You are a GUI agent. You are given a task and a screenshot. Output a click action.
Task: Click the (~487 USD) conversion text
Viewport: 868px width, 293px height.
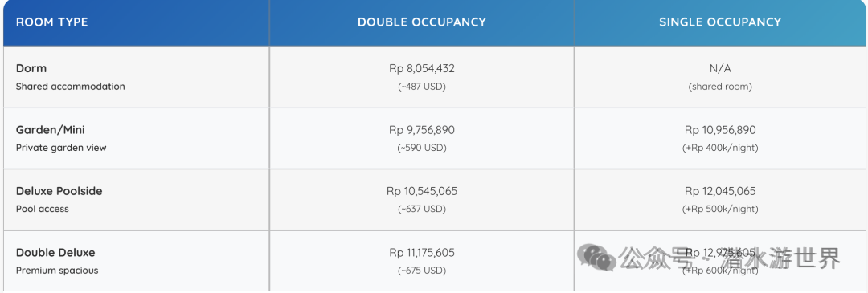(x=422, y=87)
